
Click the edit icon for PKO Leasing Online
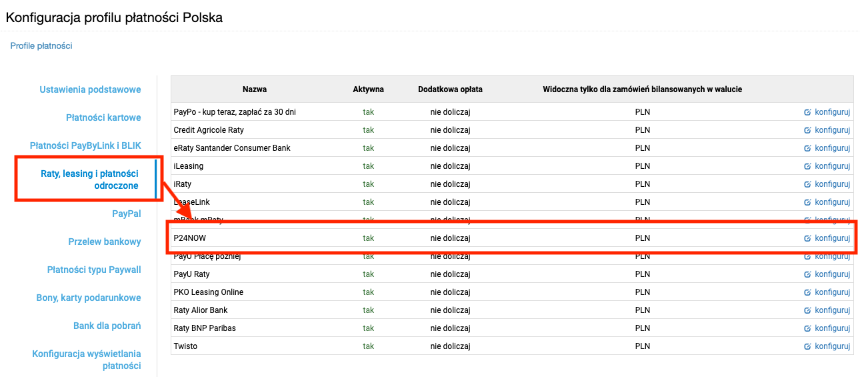pyautogui.click(x=807, y=292)
